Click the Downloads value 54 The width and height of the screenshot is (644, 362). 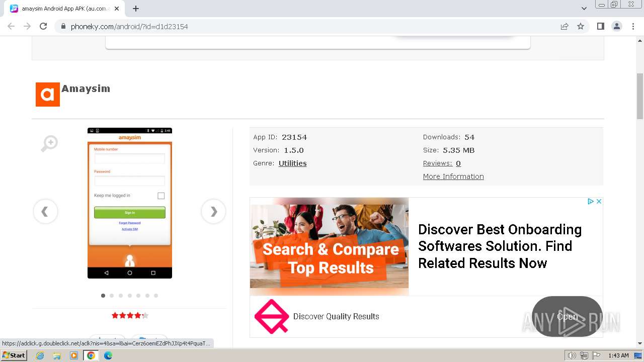pyautogui.click(x=469, y=137)
